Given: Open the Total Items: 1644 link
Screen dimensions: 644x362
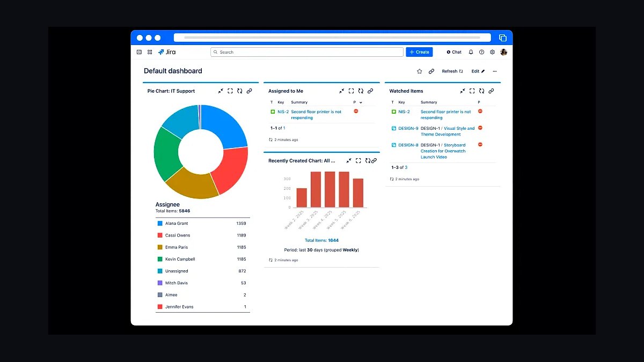Looking at the screenshot, I should pyautogui.click(x=321, y=240).
